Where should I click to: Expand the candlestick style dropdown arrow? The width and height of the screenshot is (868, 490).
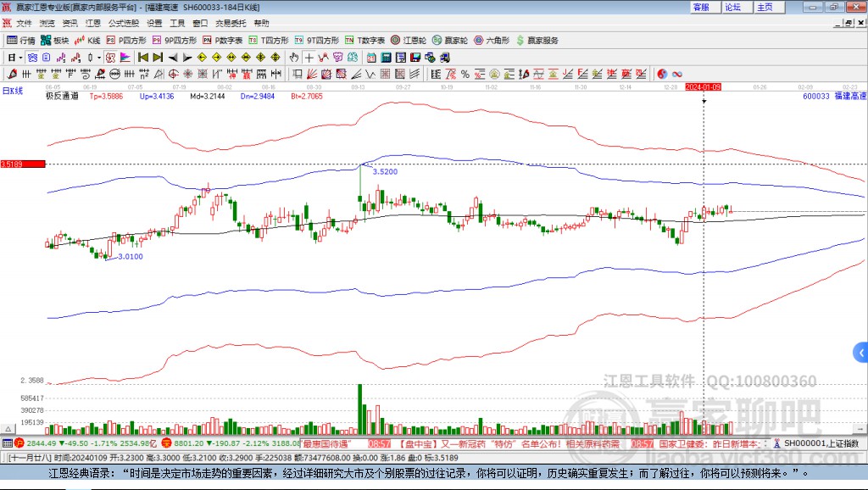[x=99, y=58]
